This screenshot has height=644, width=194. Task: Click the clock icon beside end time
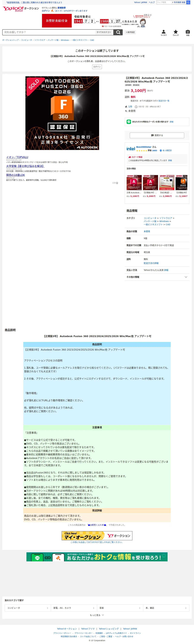[136, 107]
